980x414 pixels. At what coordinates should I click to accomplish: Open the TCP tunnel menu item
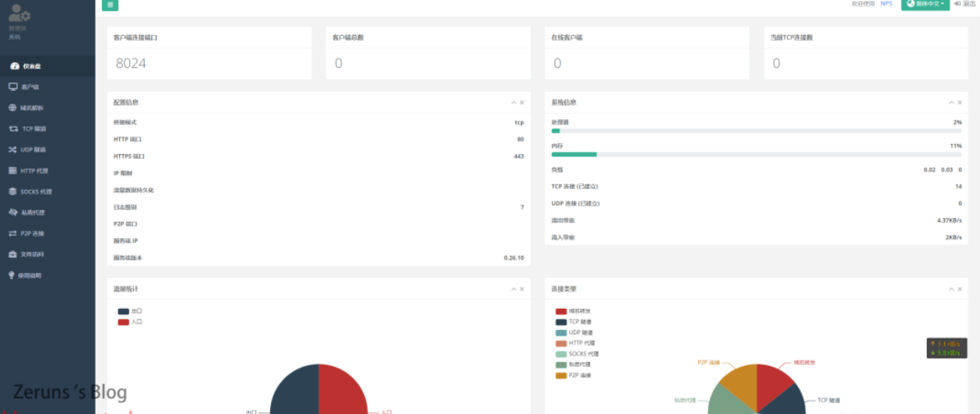click(47, 129)
